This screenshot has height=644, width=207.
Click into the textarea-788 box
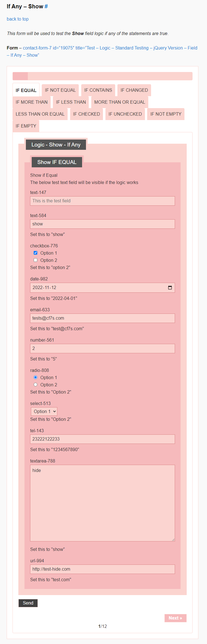[102, 503]
